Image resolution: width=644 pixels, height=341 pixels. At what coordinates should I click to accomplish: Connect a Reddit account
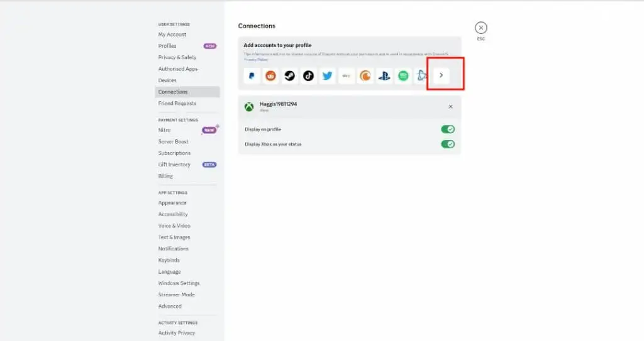[x=270, y=76]
